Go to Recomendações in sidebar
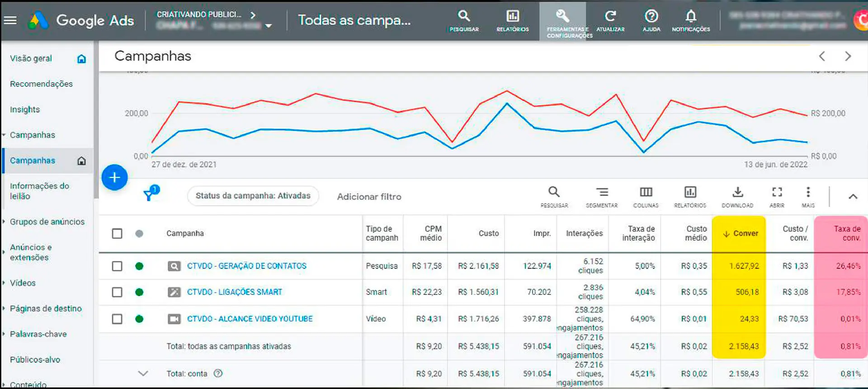The width and height of the screenshot is (868, 389). pyautogui.click(x=41, y=84)
